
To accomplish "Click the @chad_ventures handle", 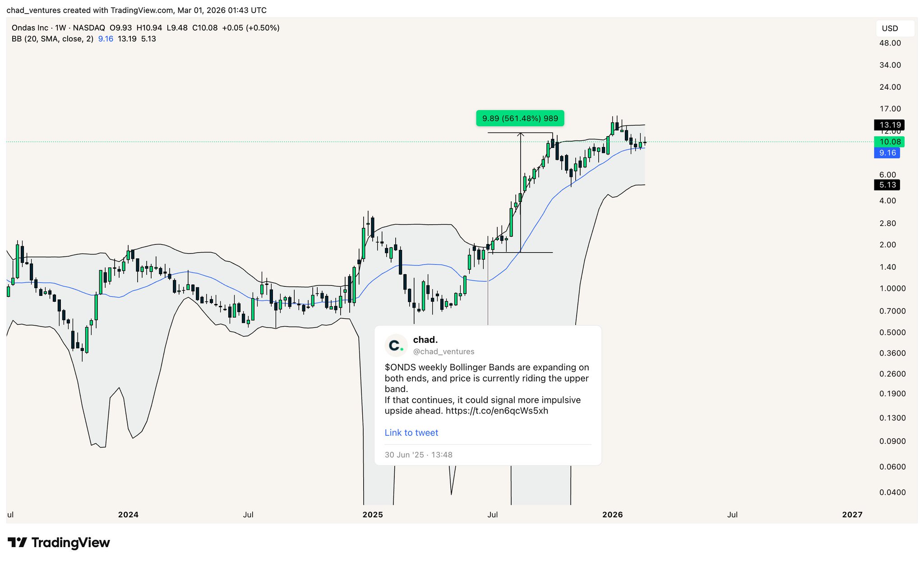I will [x=444, y=352].
